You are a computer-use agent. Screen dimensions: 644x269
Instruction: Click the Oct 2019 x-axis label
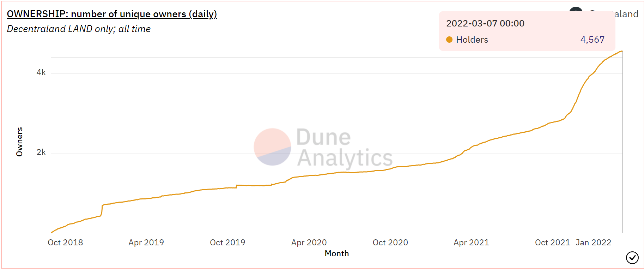point(227,243)
